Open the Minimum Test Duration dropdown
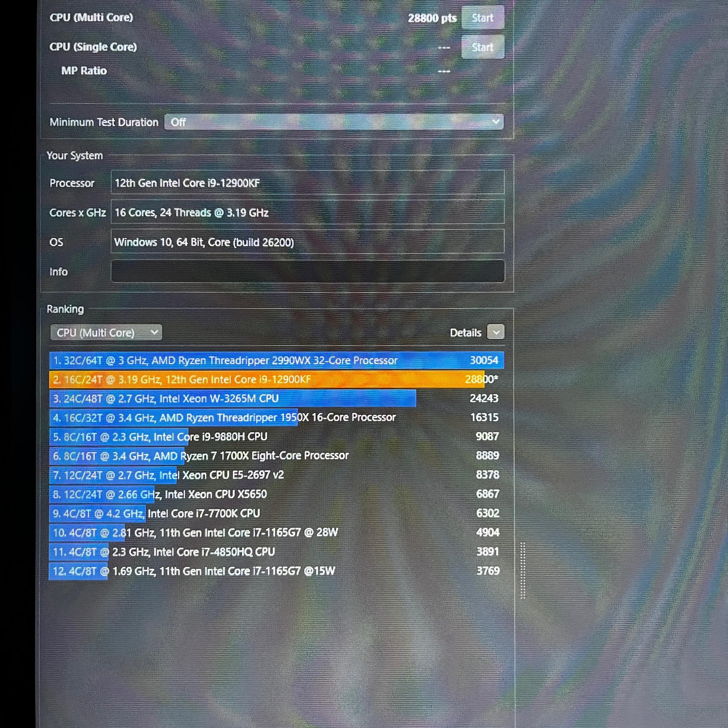Screen dimensions: 728x728 (334, 122)
